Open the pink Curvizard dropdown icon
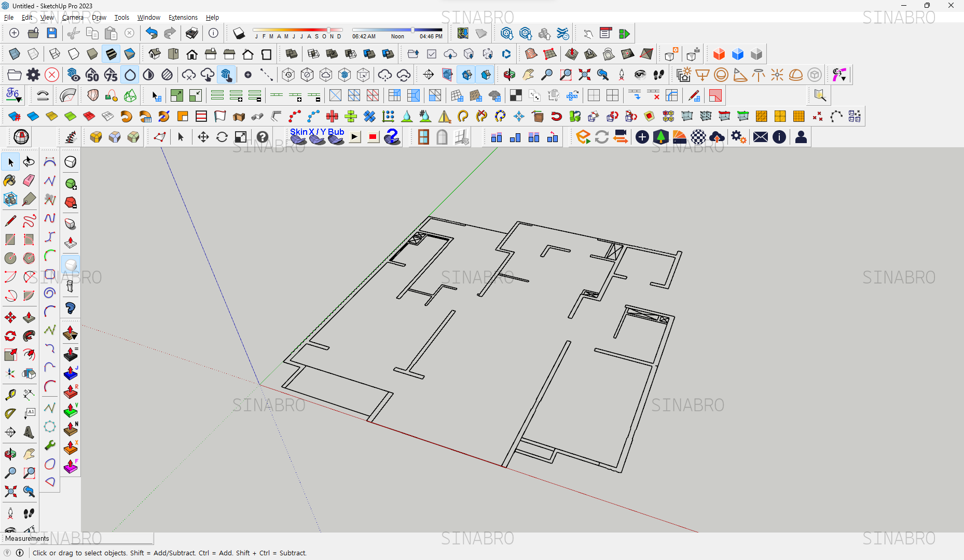 coord(839,75)
